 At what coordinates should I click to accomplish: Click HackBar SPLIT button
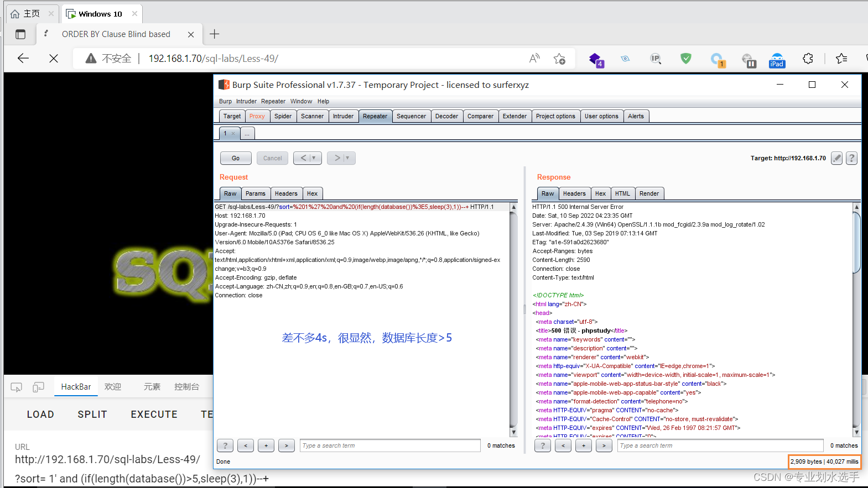tap(92, 414)
